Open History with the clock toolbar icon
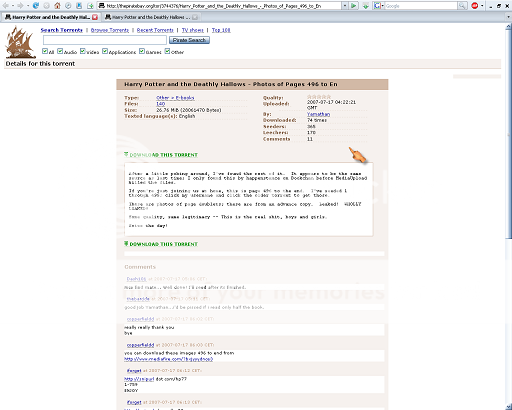 (x=68, y=6)
